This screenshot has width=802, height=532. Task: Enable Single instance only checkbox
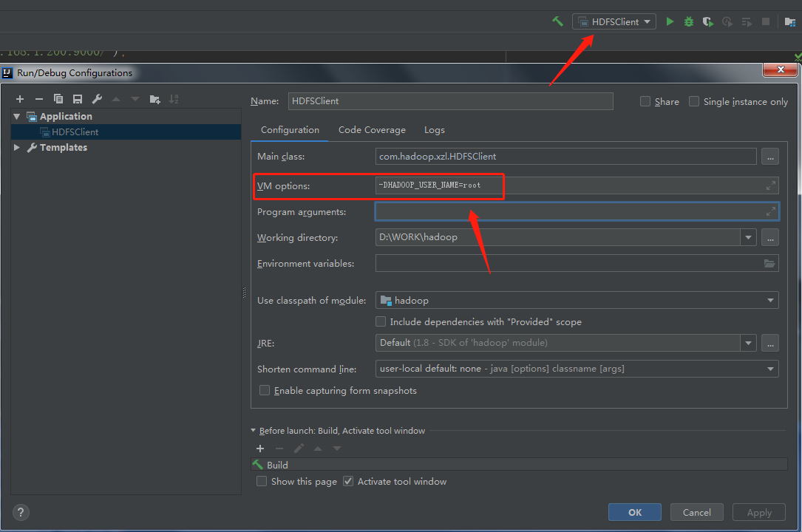pyautogui.click(x=693, y=101)
